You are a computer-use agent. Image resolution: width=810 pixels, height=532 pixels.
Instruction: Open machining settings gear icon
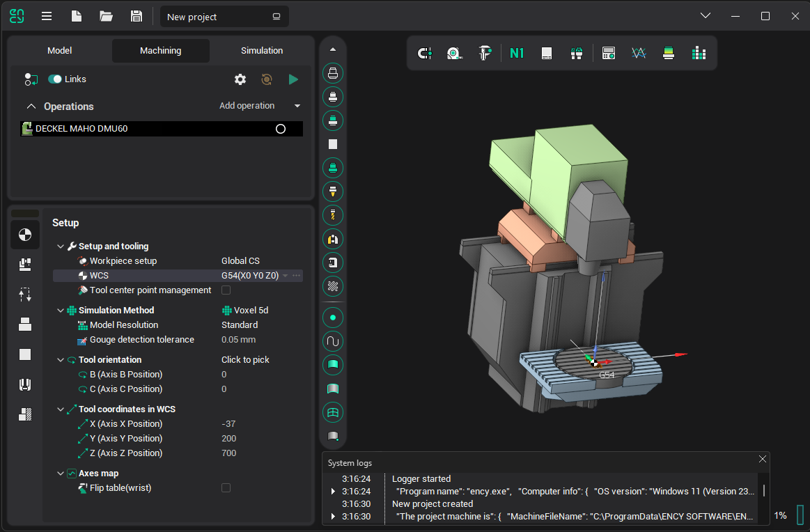pos(240,79)
